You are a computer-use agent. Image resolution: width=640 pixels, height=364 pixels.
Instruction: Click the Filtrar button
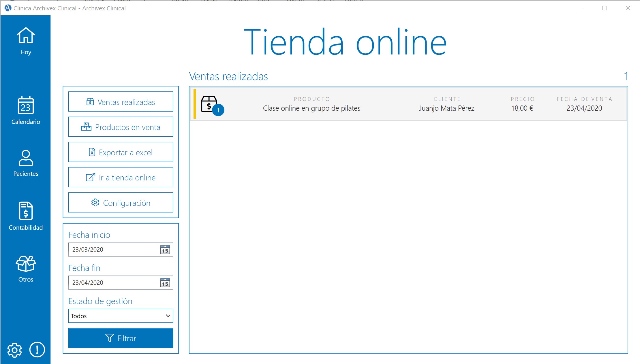120,338
